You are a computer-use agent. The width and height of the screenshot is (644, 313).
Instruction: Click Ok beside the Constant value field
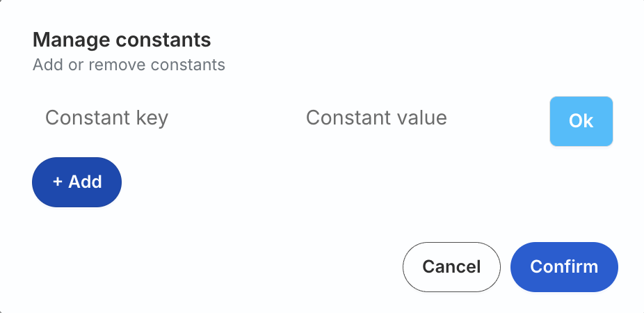click(581, 121)
